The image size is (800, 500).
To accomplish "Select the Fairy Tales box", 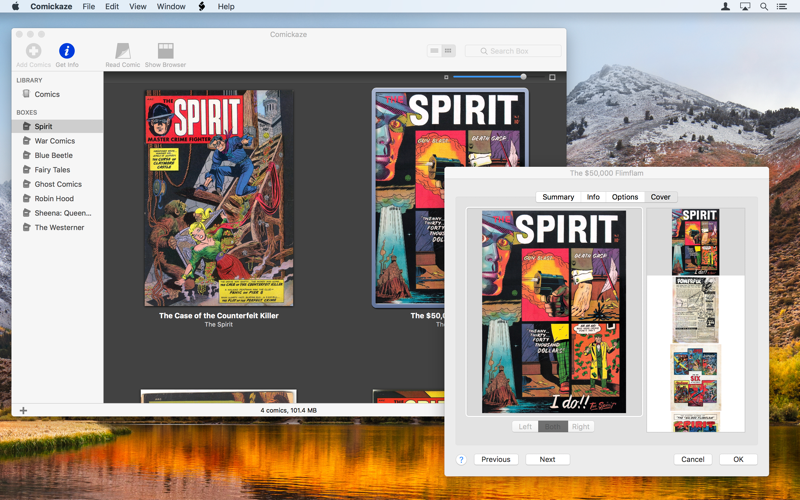I will 57,169.
